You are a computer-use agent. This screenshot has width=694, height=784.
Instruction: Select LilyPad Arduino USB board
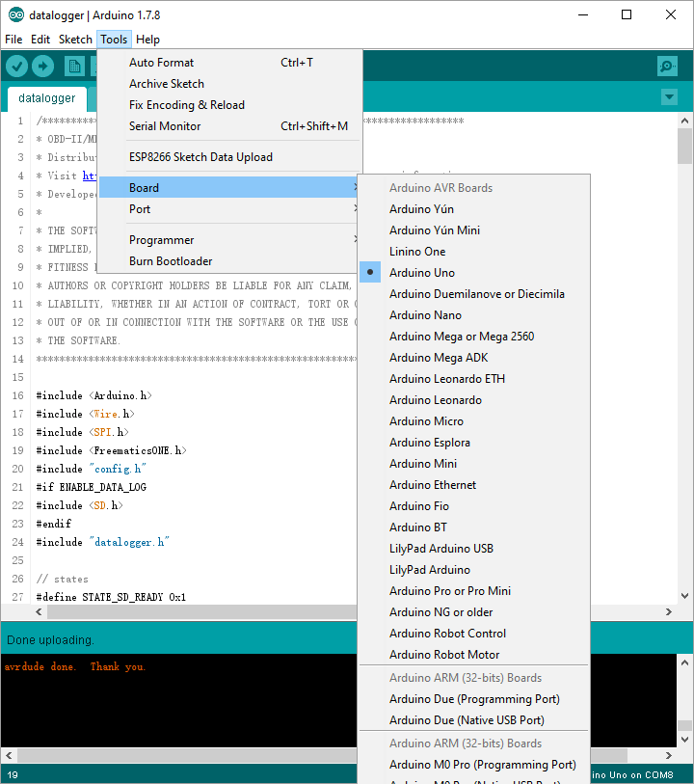pyautogui.click(x=474, y=549)
